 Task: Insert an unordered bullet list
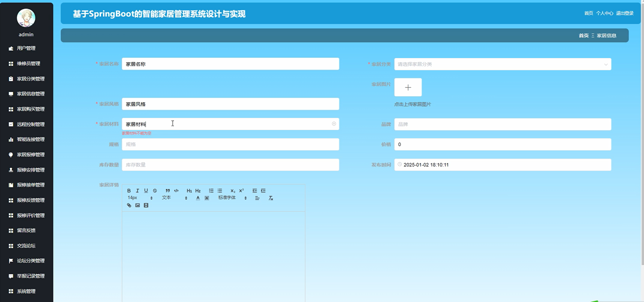[x=220, y=190]
